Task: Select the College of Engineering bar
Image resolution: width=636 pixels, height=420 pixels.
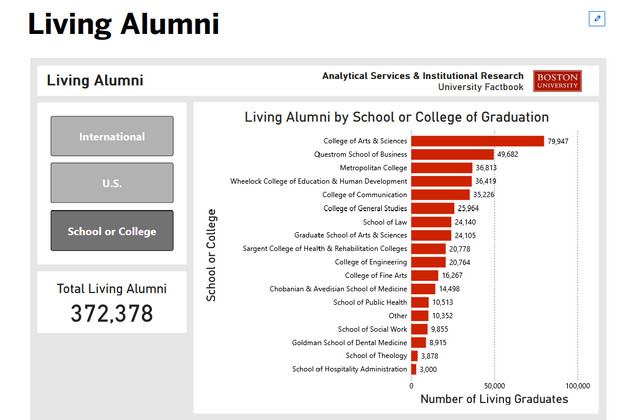Action: click(428, 262)
